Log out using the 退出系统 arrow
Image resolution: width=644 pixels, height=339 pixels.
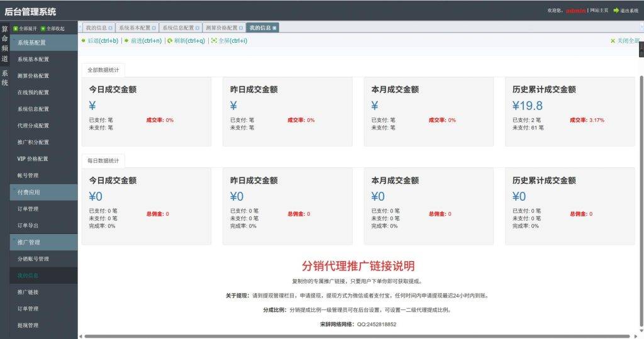pos(616,11)
